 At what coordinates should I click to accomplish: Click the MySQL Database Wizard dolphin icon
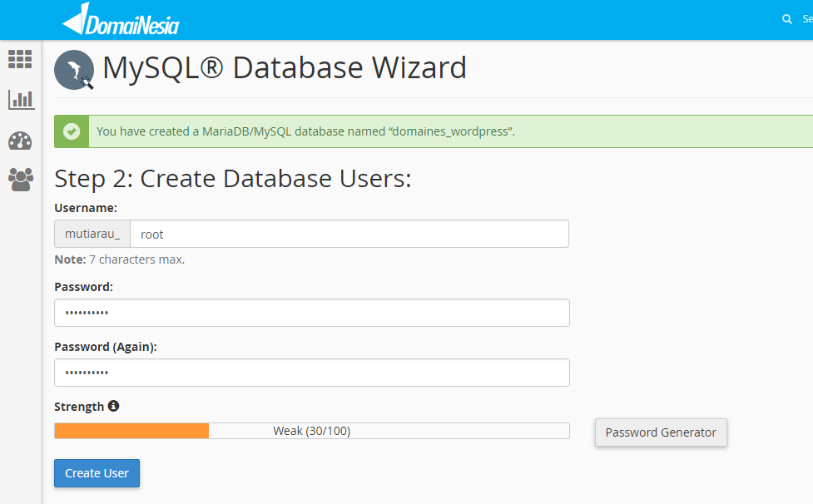pyautogui.click(x=74, y=70)
